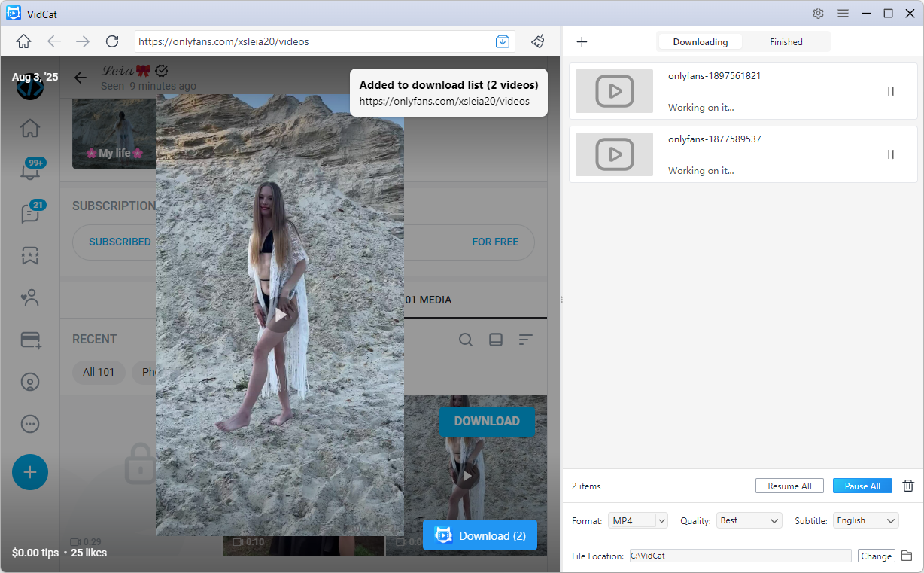This screenshot has height=573, width=924.
Task: Click the panel splitter handle
Action: 562,300
